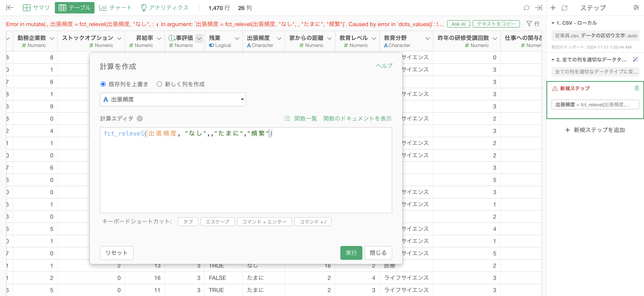
Task: Open the comment bubble icon
Action: (x=526, y=8)
